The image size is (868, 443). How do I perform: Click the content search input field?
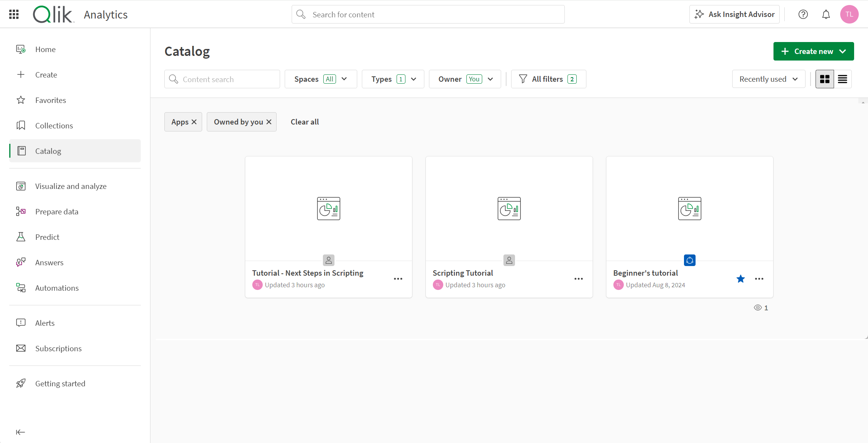pos(222,79)
